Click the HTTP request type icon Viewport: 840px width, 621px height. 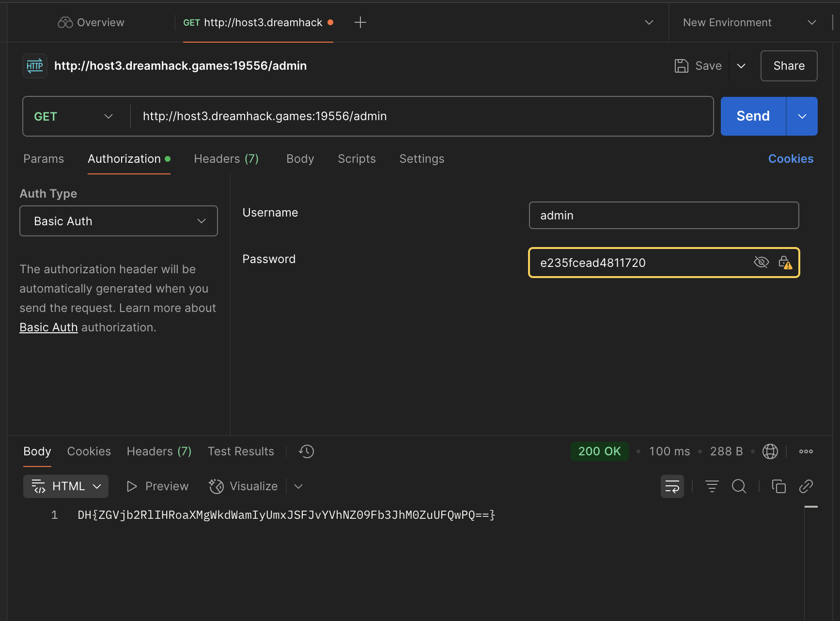(35, 66)
